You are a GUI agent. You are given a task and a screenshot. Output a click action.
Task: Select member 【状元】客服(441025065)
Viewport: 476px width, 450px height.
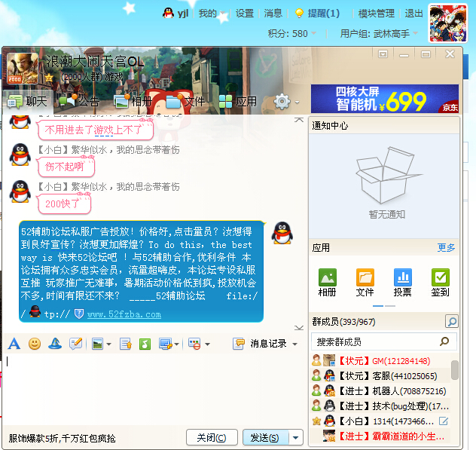(380, 376)
